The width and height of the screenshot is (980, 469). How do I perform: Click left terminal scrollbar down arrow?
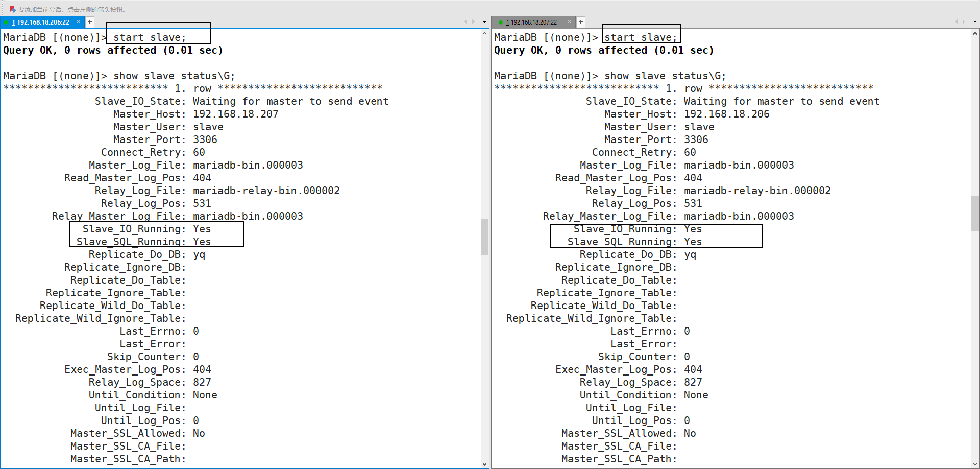[x=484, y=464]
